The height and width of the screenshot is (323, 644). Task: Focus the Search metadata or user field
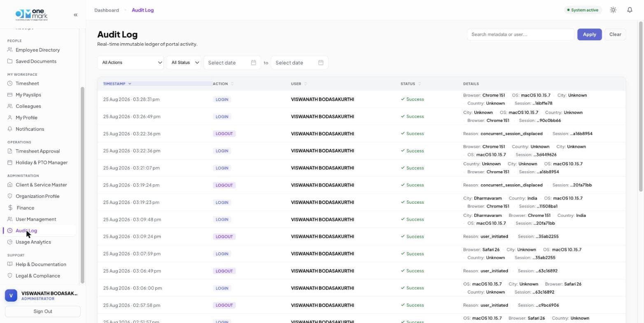520,35
